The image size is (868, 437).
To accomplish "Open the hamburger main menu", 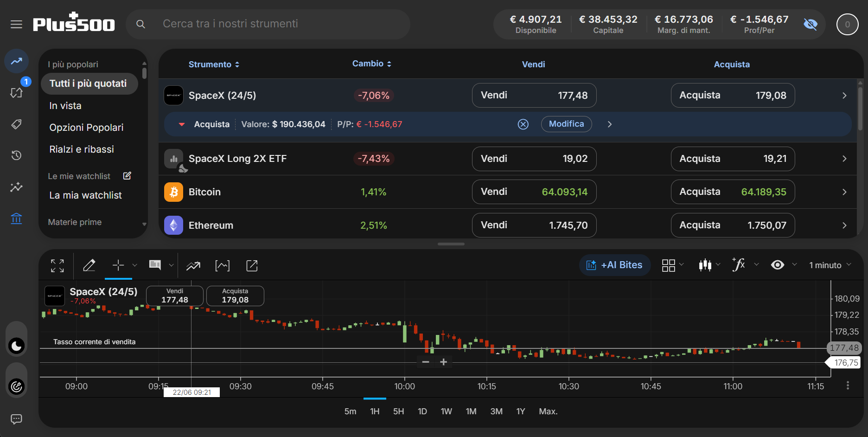I will 16,24.
